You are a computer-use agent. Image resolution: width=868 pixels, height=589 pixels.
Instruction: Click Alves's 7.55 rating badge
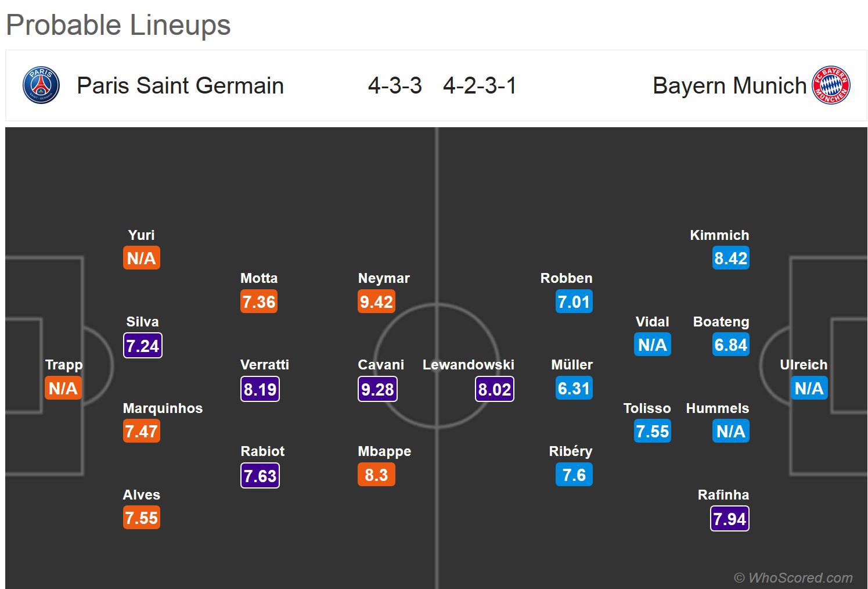141,518
